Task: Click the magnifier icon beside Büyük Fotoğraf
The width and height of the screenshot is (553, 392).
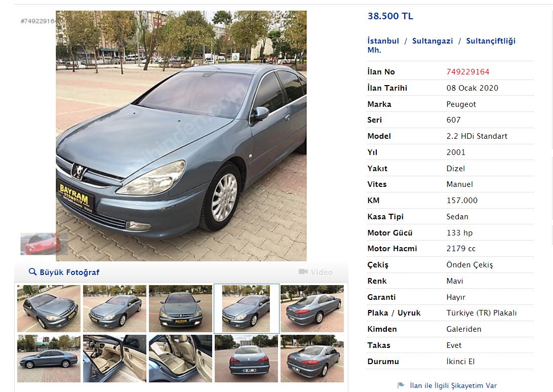Action: (x=32, y=271)
